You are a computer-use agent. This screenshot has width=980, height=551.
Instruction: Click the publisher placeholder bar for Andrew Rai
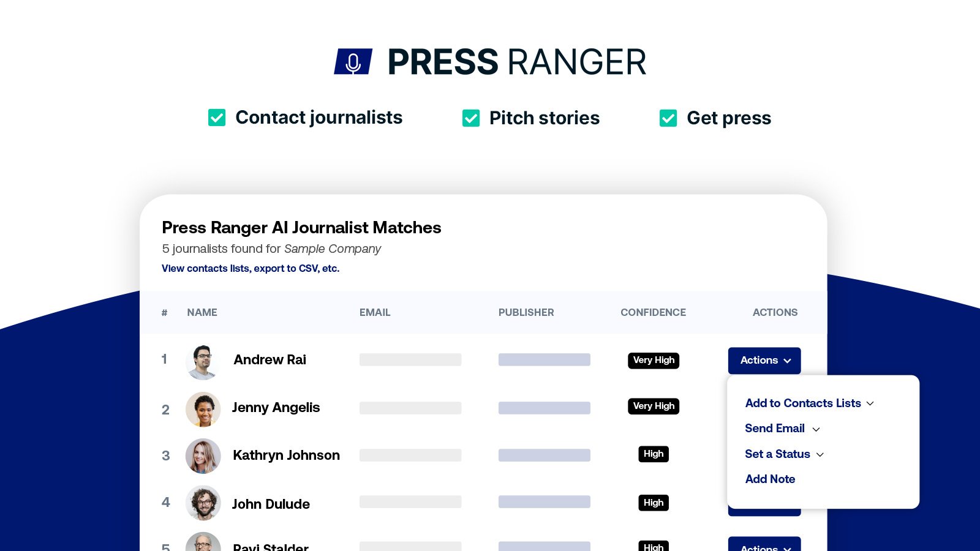click(544, 359)
